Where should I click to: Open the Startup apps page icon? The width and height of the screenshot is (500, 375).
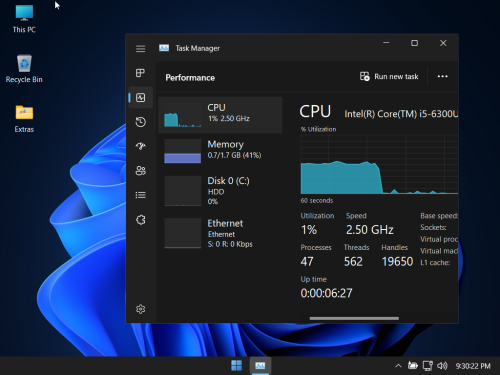(140, 146)
